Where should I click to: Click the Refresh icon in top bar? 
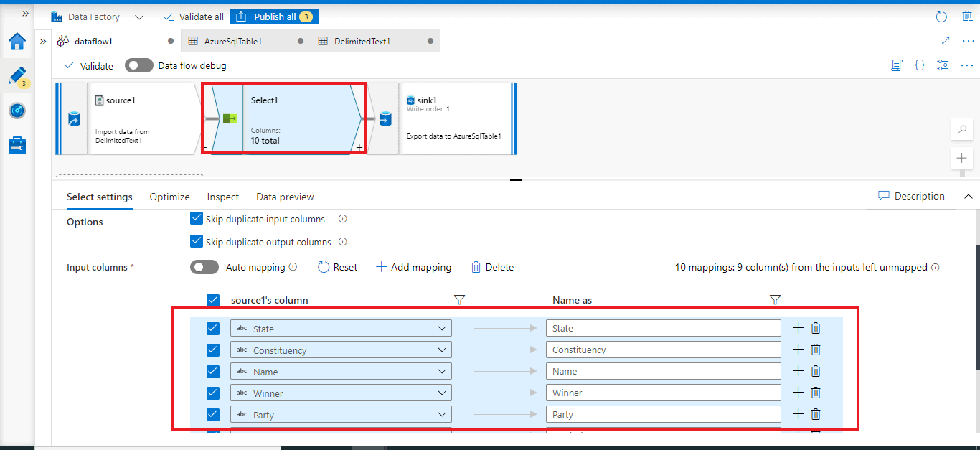click(x=941, y=17)
